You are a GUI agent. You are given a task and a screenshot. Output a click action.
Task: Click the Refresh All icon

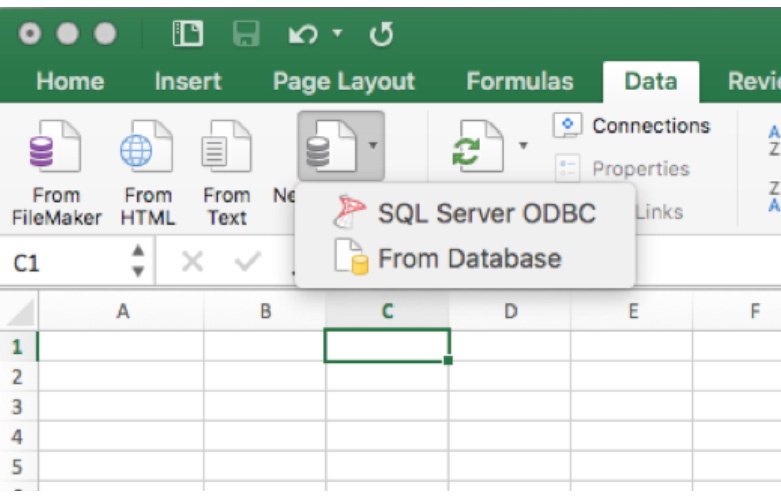click(478, 146)
